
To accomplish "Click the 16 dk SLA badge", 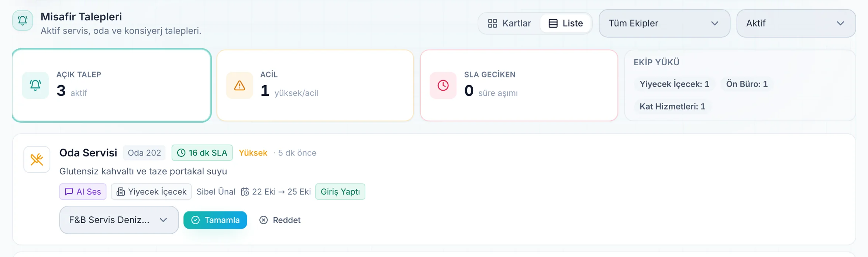I will pos(202,153).
